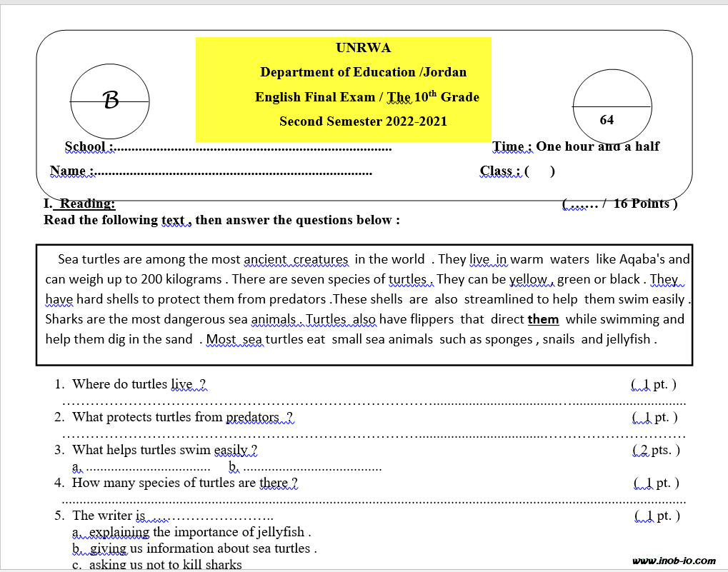Screen dimensions: 728x572
Task: Click the 'Time : One hour and a half' text
Action: pos(576,146)
